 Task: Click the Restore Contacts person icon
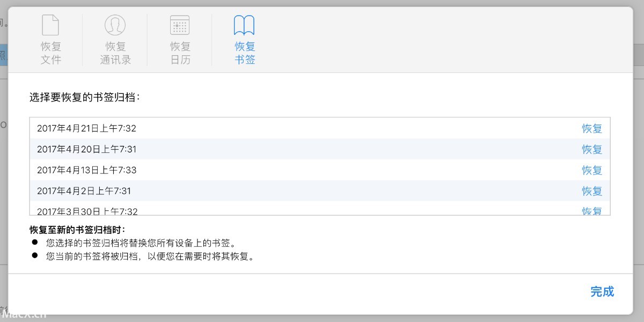click(115, 25)
